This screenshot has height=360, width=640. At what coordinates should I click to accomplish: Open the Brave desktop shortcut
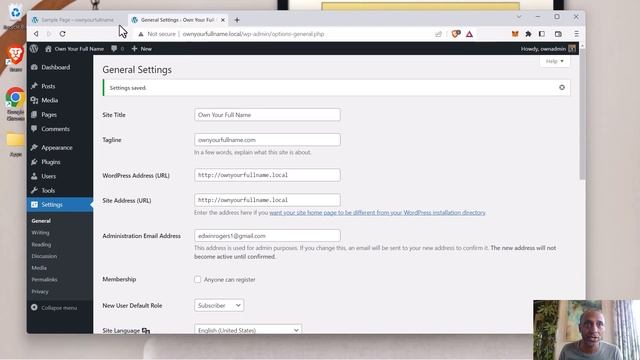click(x=16, y=58)
